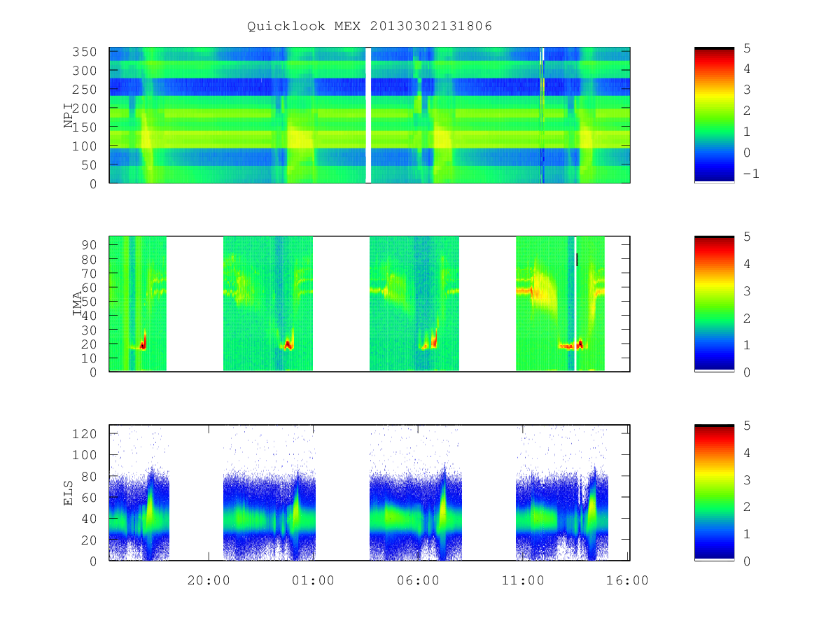Click the white data gap in NPI panel
The image size is (840, 630).
tap(368, 115)
